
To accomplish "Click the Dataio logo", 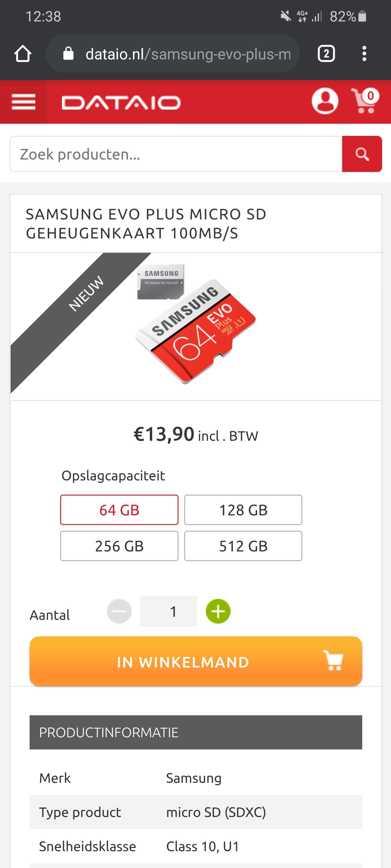I will 121,103.
